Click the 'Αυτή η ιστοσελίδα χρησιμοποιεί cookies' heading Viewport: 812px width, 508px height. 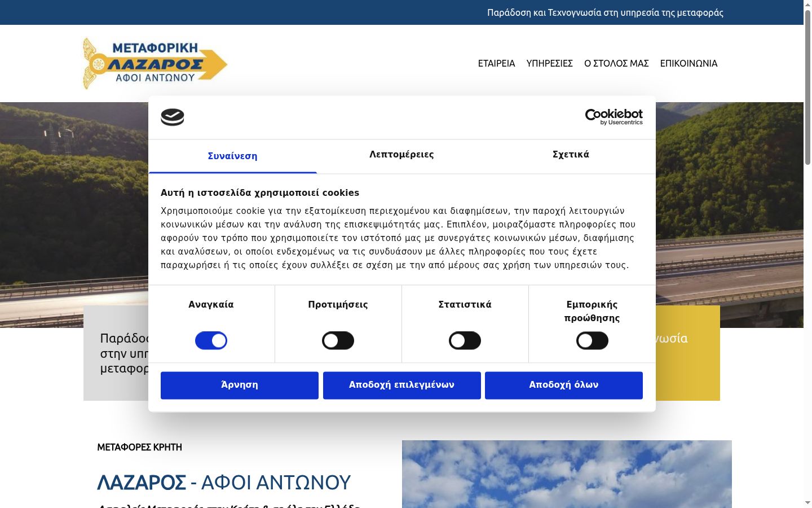[260, 192]
